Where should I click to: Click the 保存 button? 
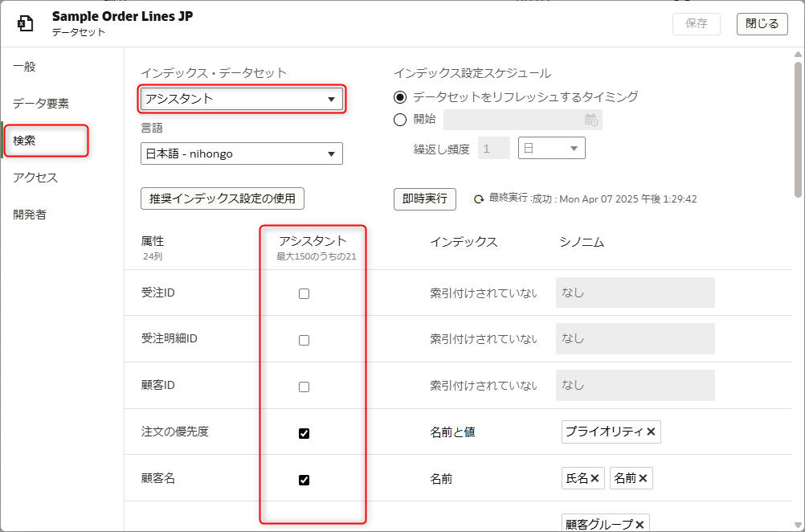[697, 23]
